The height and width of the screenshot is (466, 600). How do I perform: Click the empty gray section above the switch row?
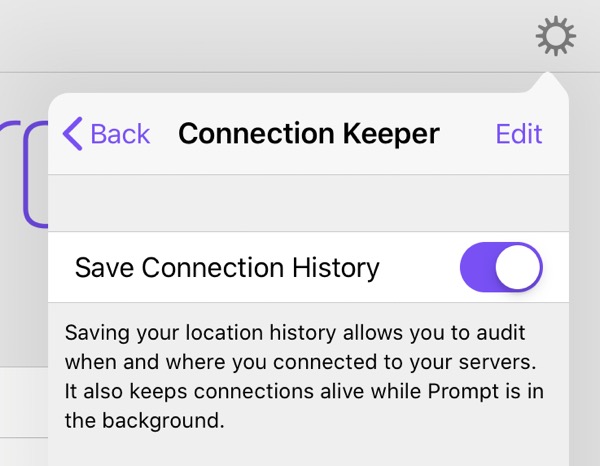(x=308, y=203)
